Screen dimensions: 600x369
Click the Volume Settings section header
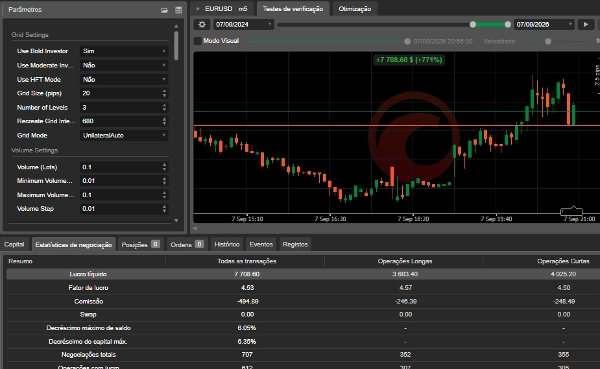coord(35,150)
